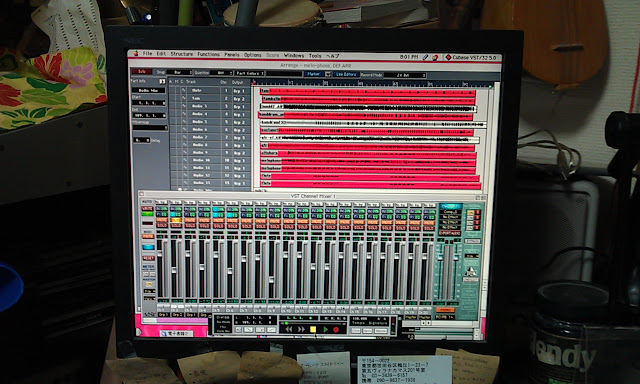The width and height of the screenshot is (640, 384).
Task: Open the Options menu
Action: coord(253,55)
